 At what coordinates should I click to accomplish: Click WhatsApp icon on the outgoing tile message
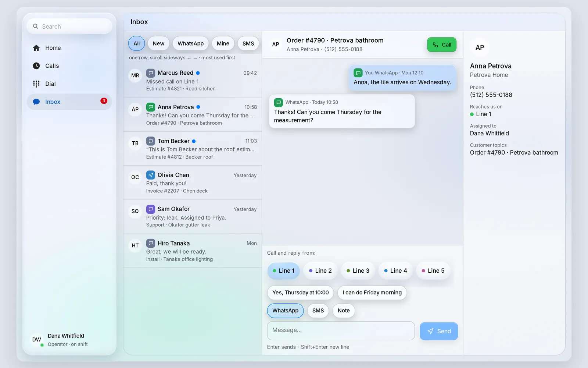(358, 73)
